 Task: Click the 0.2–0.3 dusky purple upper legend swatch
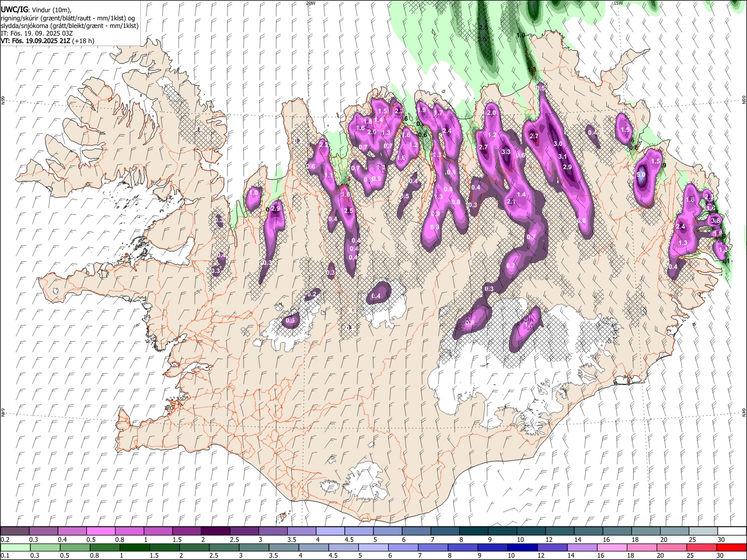pyautogui.click(x=15, y=531)
